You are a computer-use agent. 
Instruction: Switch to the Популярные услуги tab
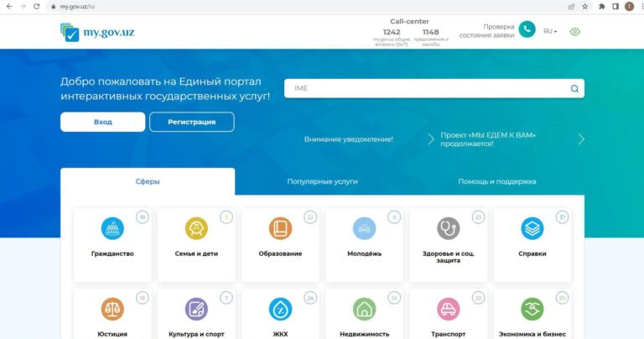tap(322, 181)
